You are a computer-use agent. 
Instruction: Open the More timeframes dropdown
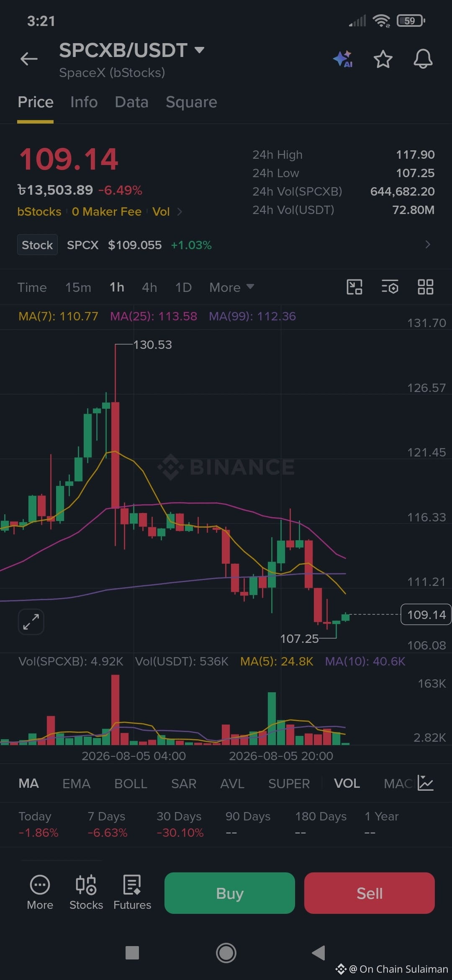(232, 287)
